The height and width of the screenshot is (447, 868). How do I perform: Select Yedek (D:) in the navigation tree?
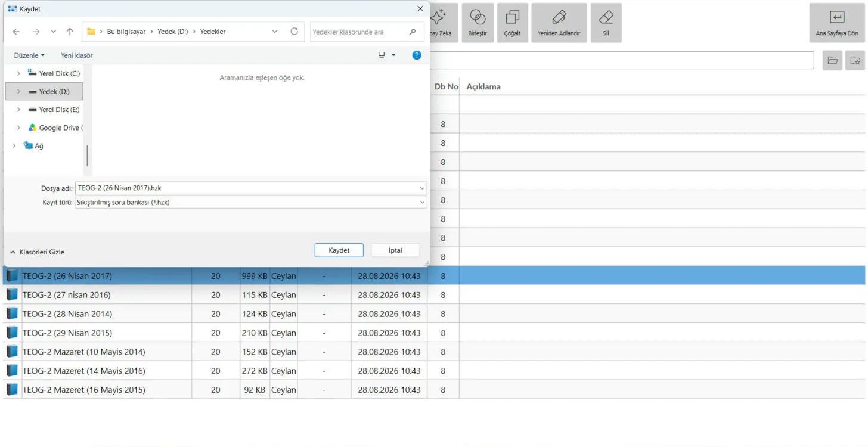44,91
